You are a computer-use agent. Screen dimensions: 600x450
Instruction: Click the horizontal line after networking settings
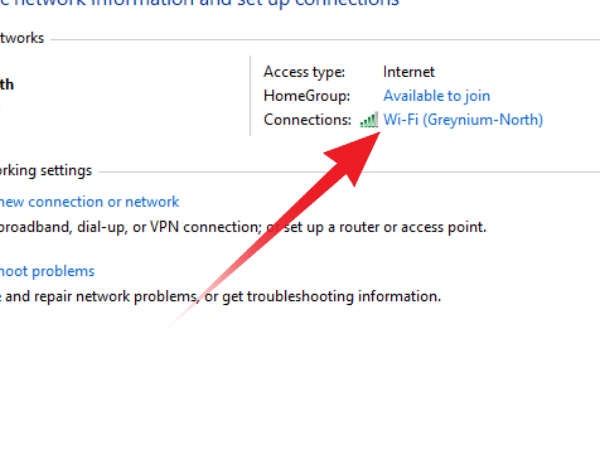point(350,171)
